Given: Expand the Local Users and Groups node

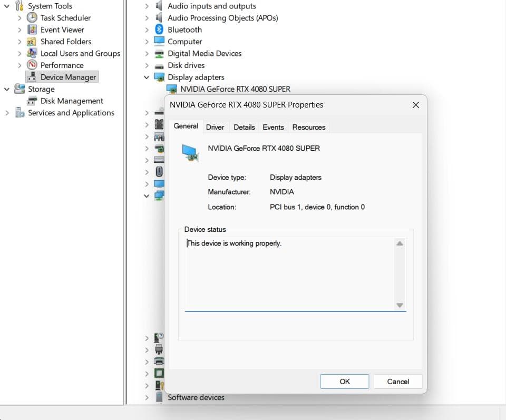Looking at the screenshot, I should coord(20,53).
